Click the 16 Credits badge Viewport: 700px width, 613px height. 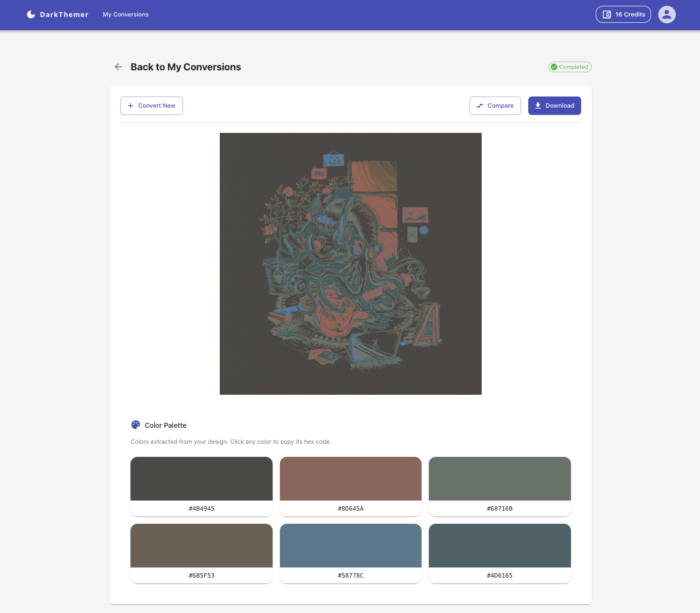tap(623, 14)
